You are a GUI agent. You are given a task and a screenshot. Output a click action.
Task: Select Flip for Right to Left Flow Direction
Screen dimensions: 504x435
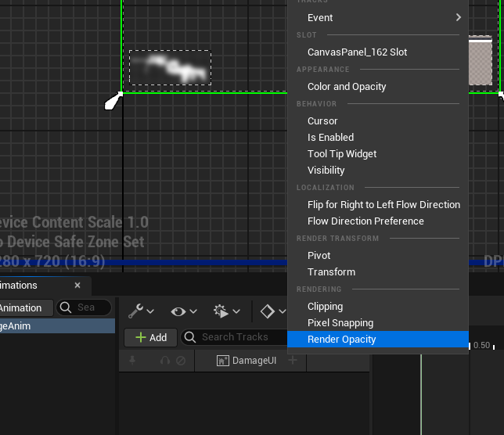coord(378,205)
